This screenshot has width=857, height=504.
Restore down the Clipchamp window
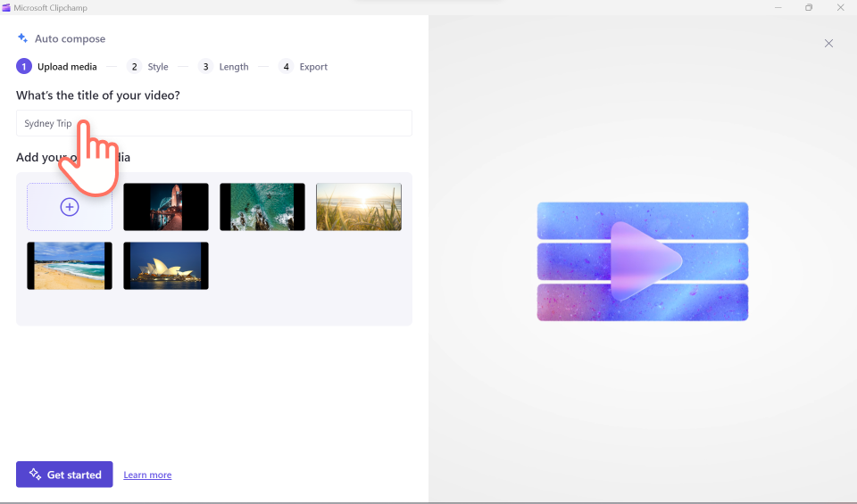tap(809, 8)
